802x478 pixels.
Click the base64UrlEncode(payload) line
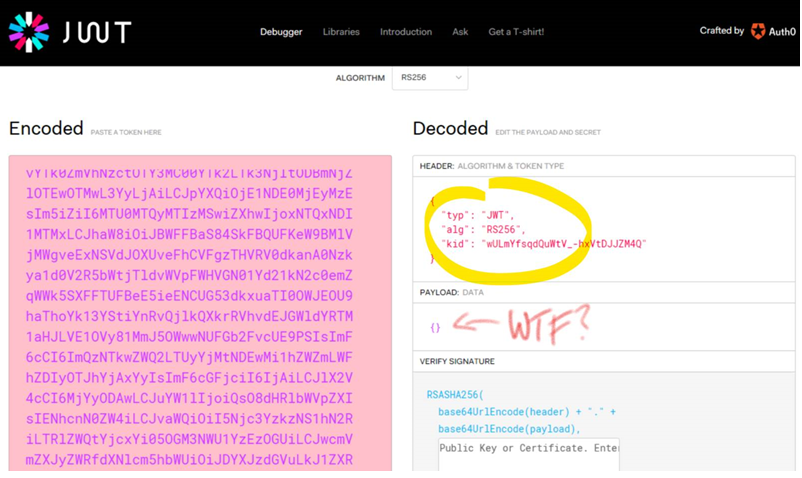click(509, 429)
